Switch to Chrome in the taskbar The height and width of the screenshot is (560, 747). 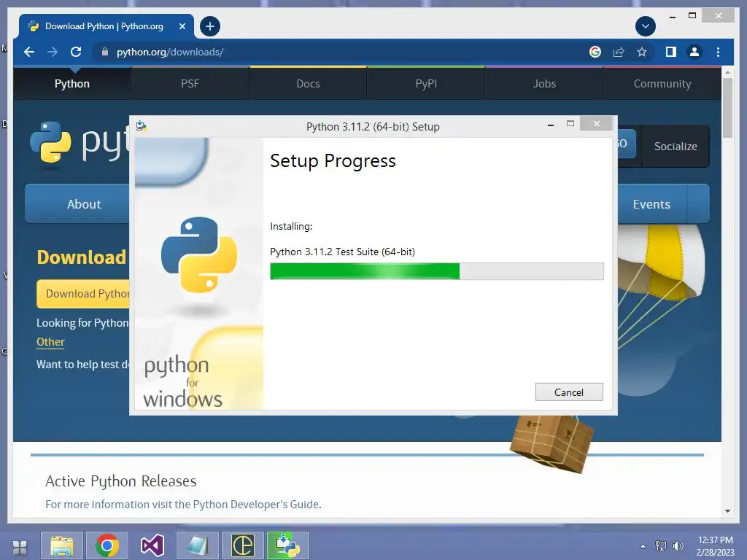tap(107, 545)
